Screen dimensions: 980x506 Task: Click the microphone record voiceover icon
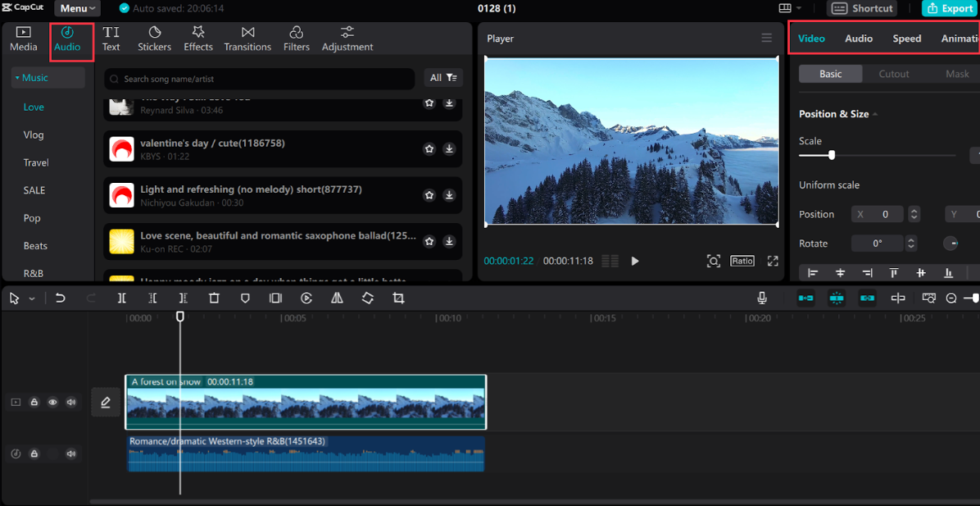click(x=762, y=299)
